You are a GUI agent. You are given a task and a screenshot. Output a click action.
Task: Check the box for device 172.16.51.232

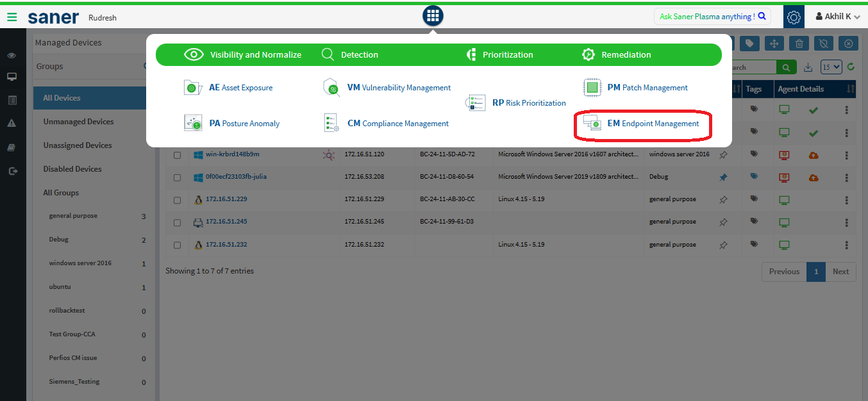tap(177, 245)
